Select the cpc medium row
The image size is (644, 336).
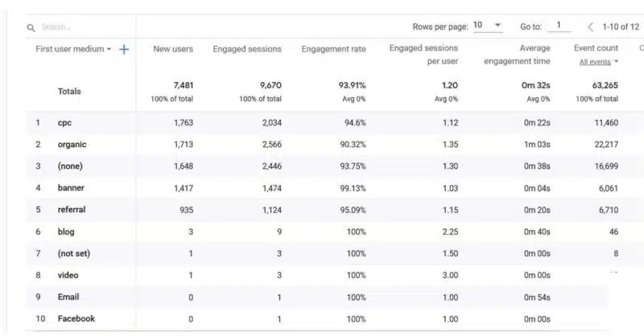click(x=64, y=123)
